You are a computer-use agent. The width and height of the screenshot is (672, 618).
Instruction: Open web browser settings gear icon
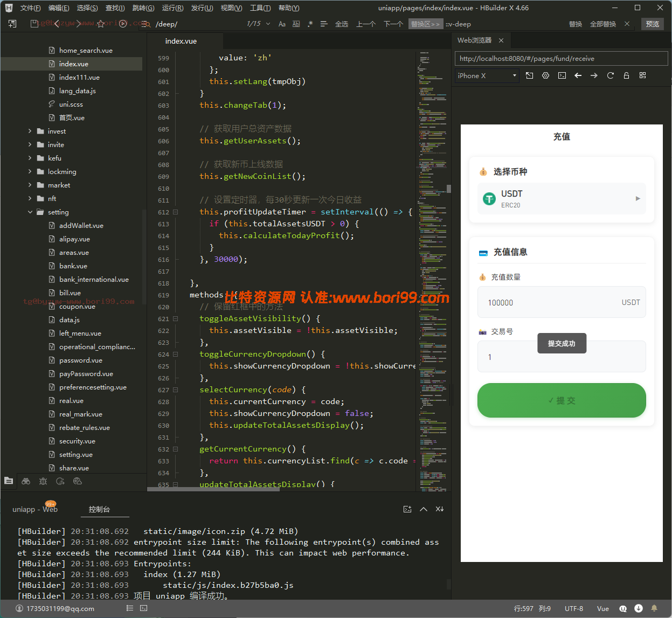[545, 75]
